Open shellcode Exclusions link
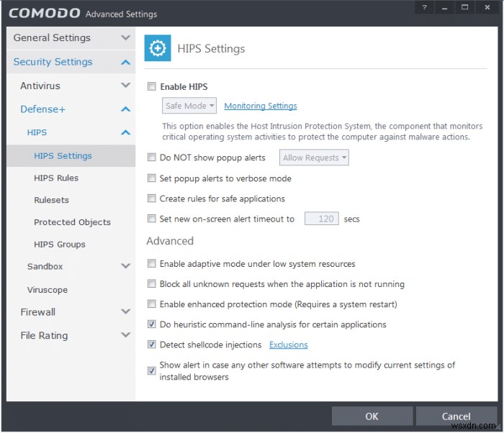 tap(288, 345)
